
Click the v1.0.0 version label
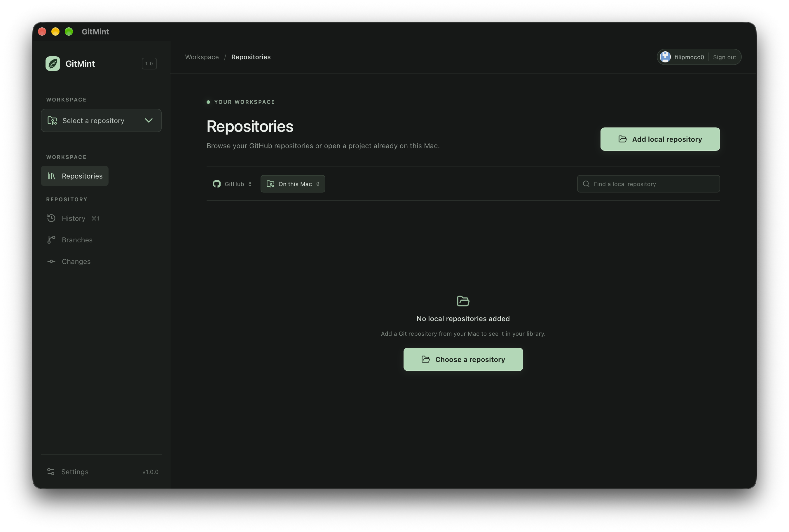[x=150, y=472]
